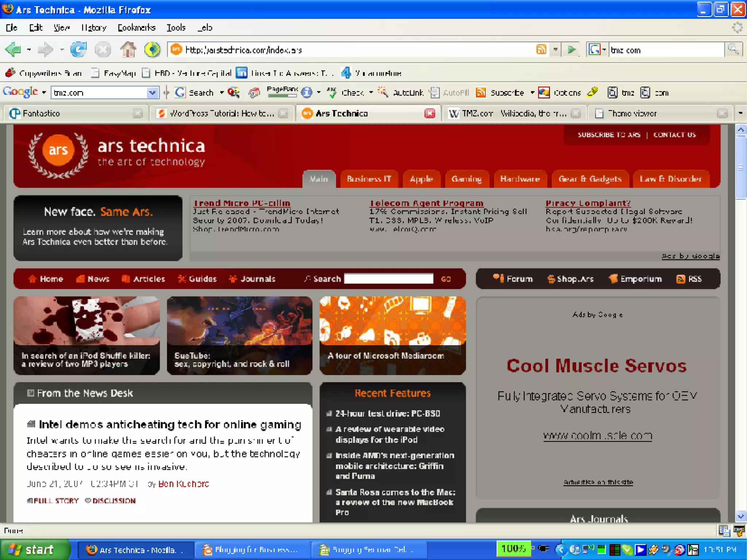This screenshot has height=560, width=747.
Task: Open the Gaming section tab
Action: point(466,179)
